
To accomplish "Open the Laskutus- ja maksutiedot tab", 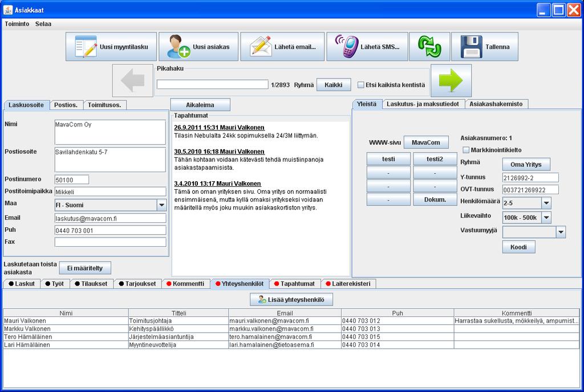I will [423, 104].
